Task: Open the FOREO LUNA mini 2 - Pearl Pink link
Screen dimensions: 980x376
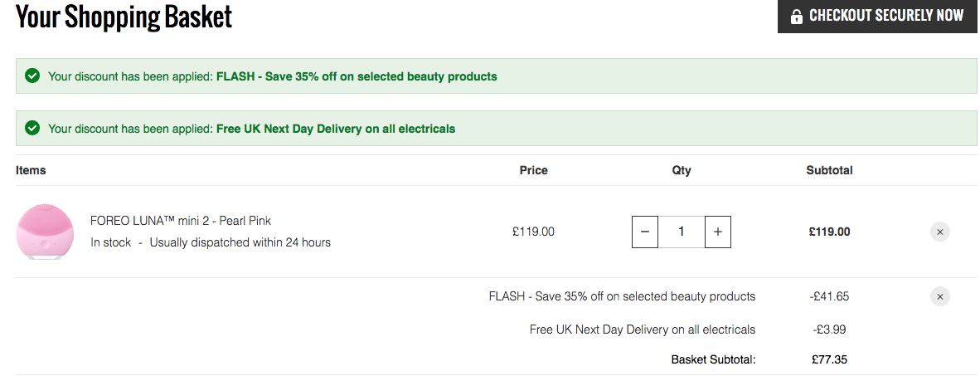Action: (181, 221)
